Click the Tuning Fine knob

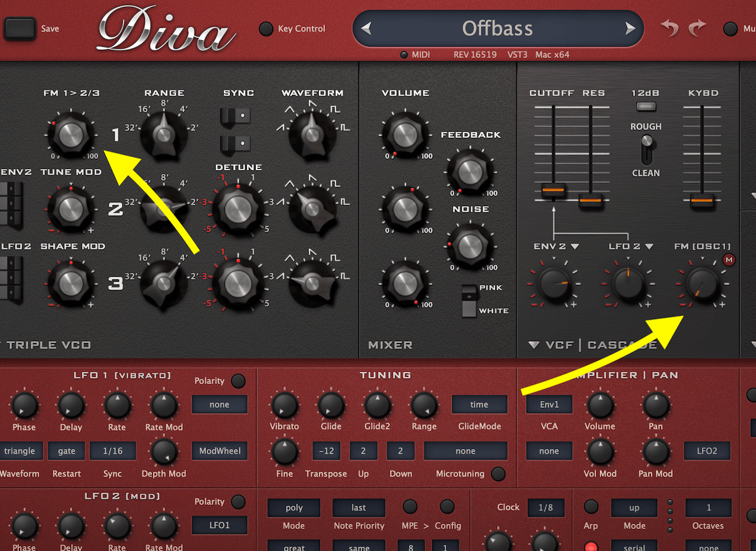point(284,451)
